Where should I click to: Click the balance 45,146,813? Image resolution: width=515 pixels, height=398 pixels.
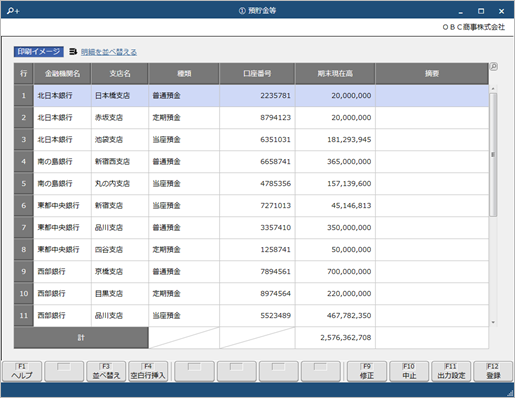(351, 206)
